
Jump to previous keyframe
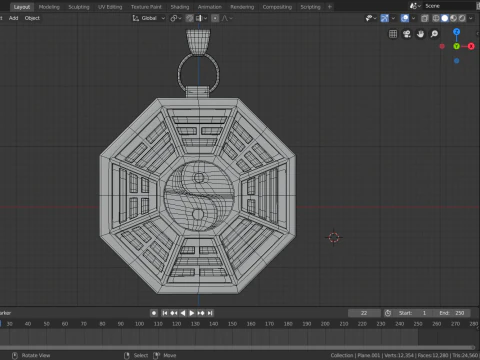pyautogui.click(x=174, y=313)
